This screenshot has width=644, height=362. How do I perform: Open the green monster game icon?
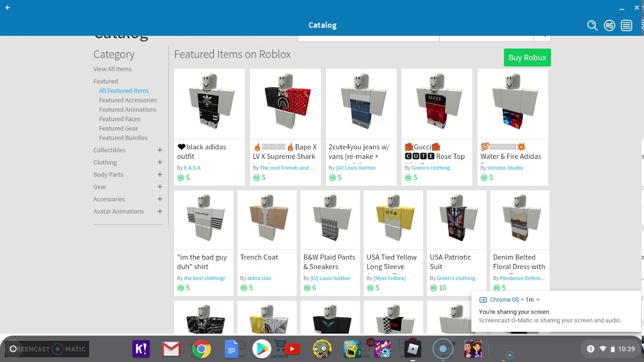click(x=352, y=349)
